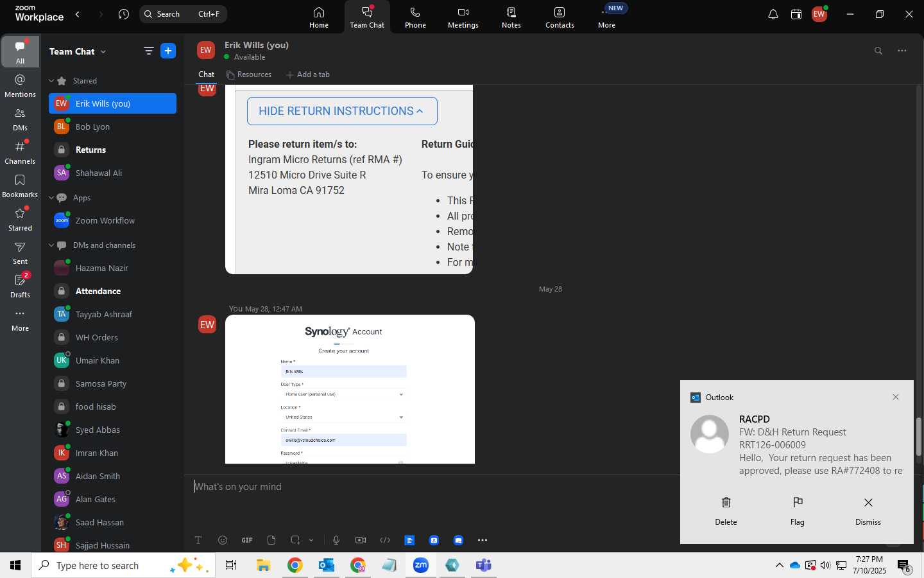Open the Attendance channel
This screenshot has height=578, width=924.
[x=112, y=291]
